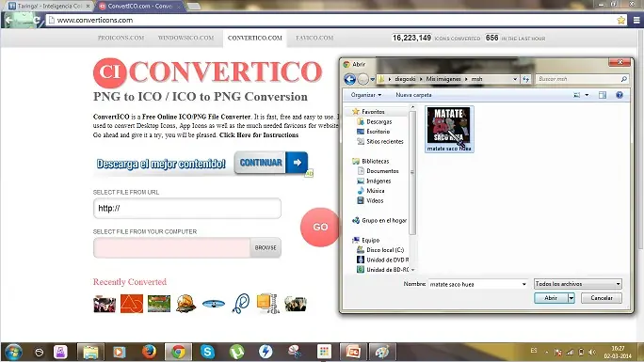The image size is (644, 362).
Task: Click the Chrome bookmark star icon
Action: (x=621, y=20)
